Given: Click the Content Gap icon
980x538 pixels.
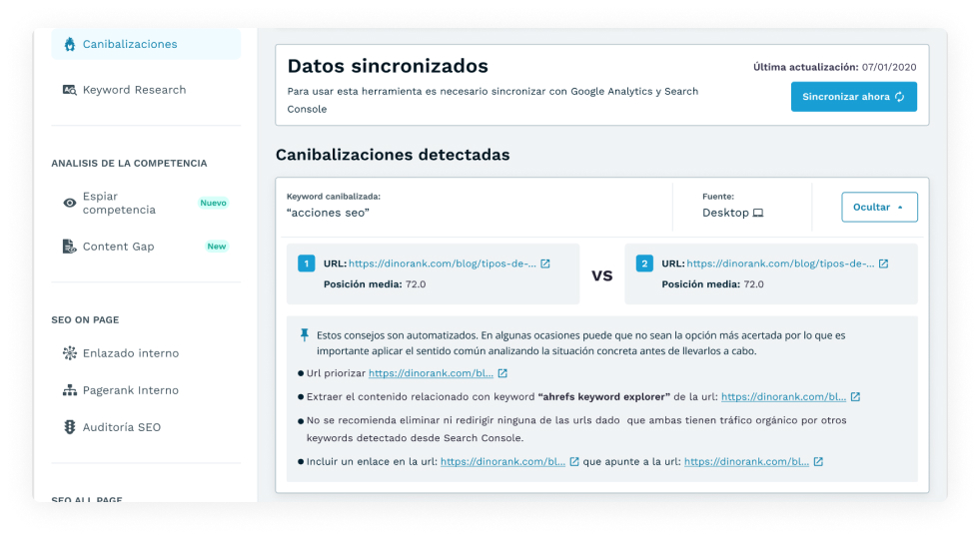Looking at the screenshot, I should point(69,247).
